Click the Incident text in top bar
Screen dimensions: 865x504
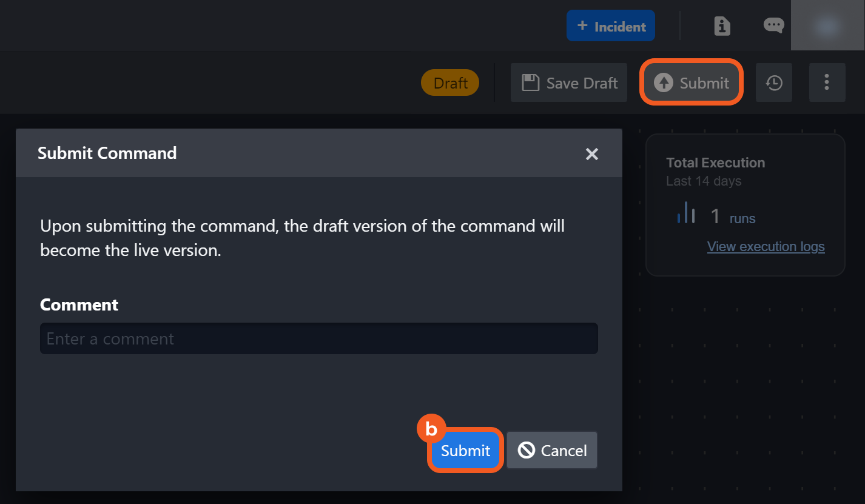pos(620,27)
